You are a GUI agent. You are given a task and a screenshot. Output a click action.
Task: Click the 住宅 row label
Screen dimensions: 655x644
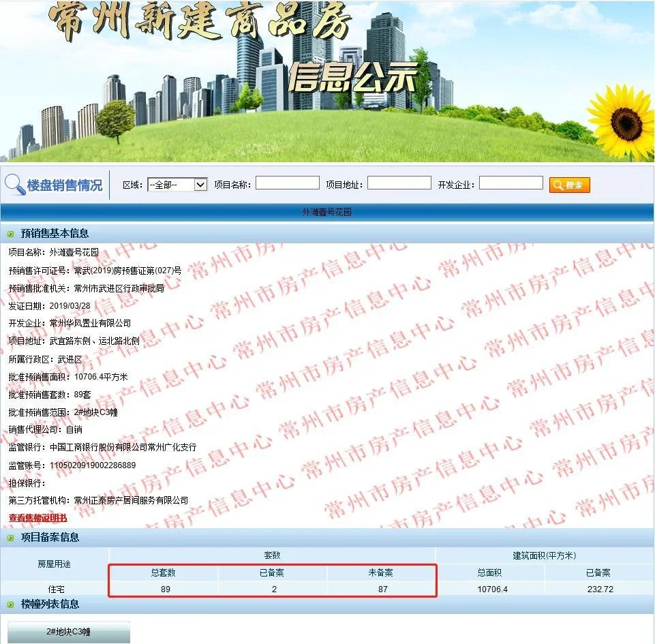tap(56, 589)
